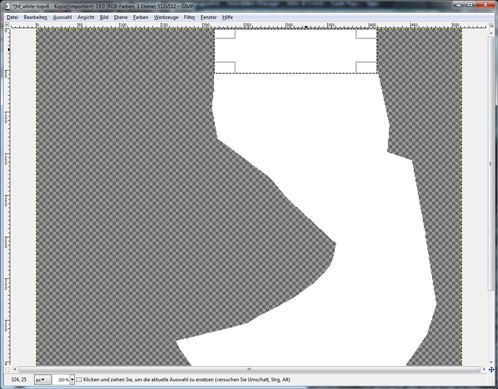Open the navigation preview cross icon

point(491,369)
